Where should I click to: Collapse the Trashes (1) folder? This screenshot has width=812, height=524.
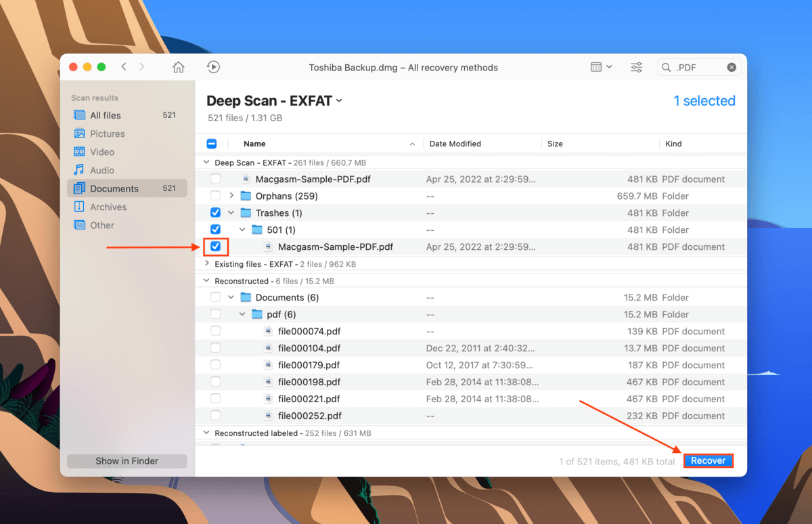point(231,213)
